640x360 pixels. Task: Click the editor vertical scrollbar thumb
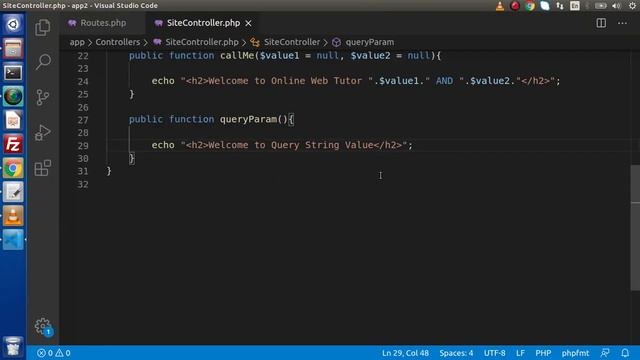point(635,228)
